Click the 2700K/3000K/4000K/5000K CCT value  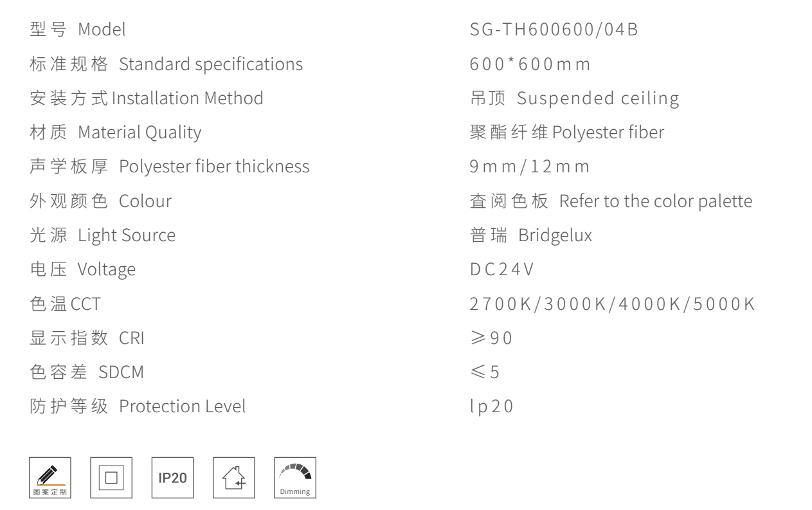pos(613,304)
